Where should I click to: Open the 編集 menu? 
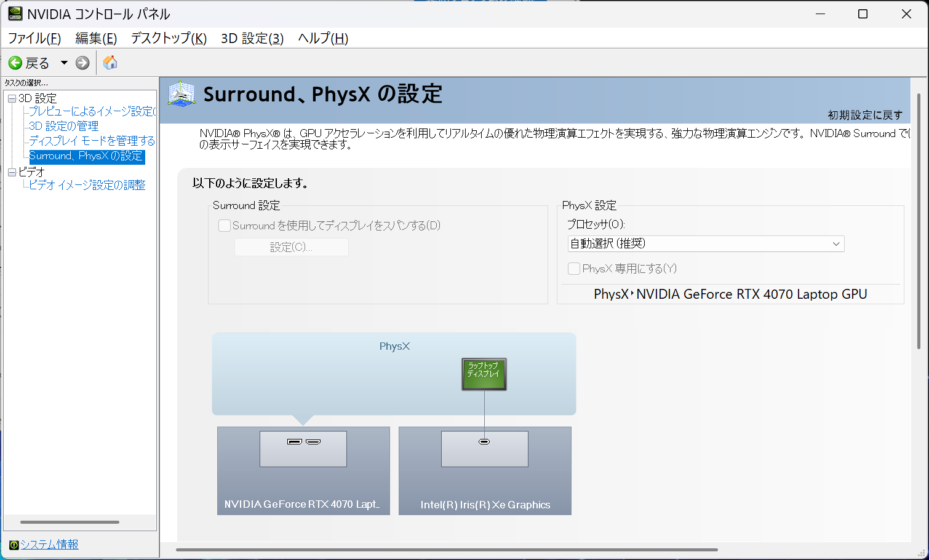tap(96, 38)
